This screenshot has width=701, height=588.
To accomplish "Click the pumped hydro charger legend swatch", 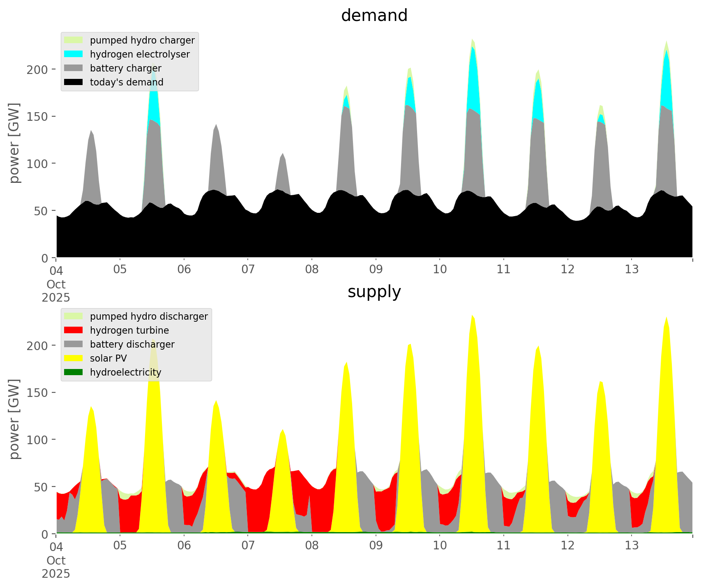I will point(74,40).
